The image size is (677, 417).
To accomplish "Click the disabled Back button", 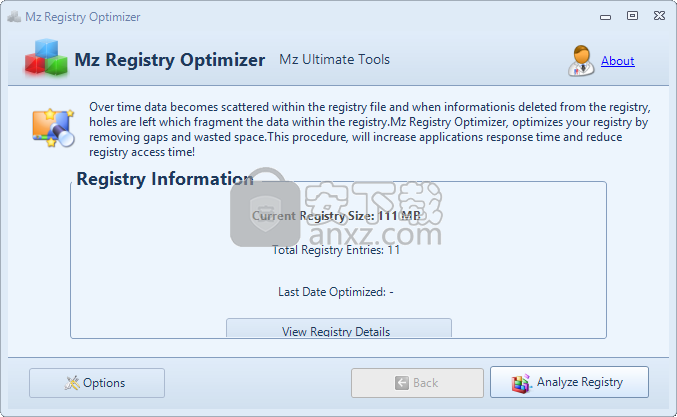I will point(417,383).
